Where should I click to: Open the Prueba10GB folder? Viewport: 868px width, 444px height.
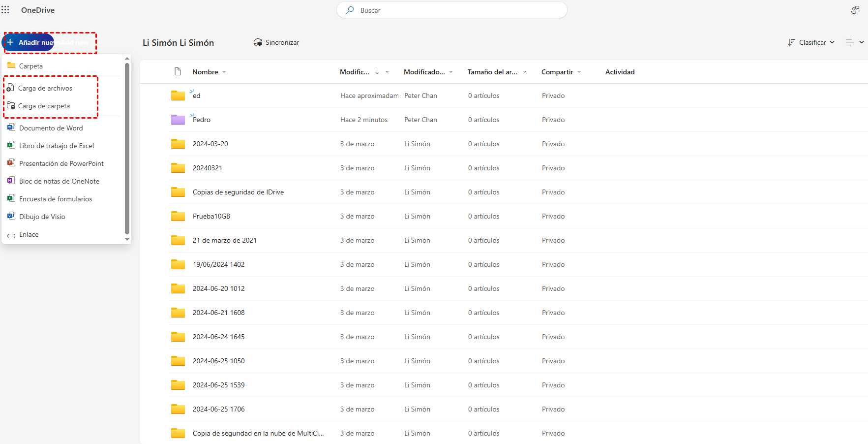[211, 216]
